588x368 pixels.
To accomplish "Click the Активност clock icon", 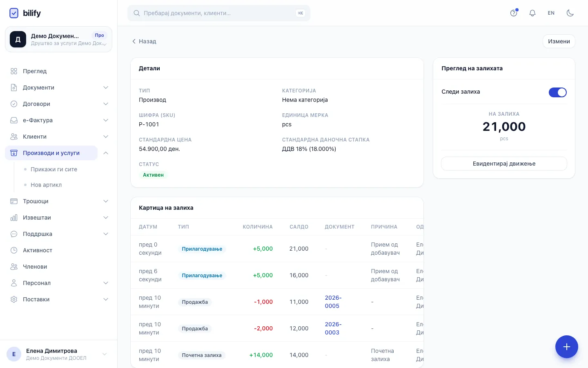I will (14, 250).
